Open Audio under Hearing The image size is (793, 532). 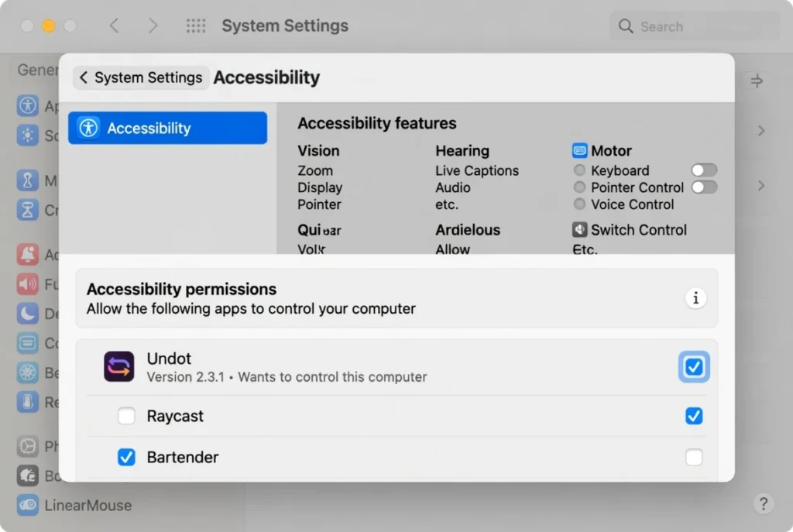coord(452,187)
